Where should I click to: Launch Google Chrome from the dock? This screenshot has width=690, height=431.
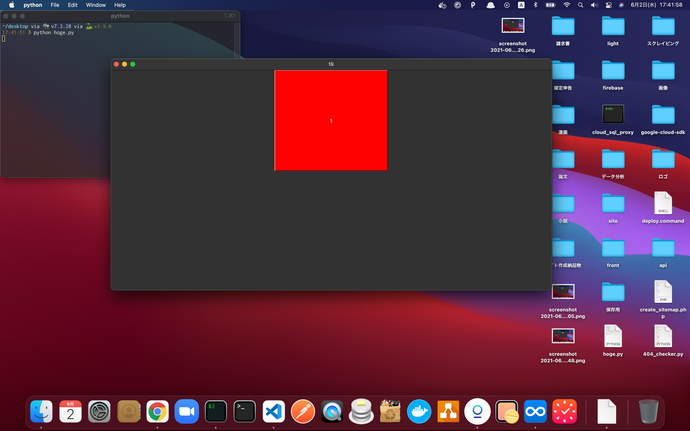157,411
